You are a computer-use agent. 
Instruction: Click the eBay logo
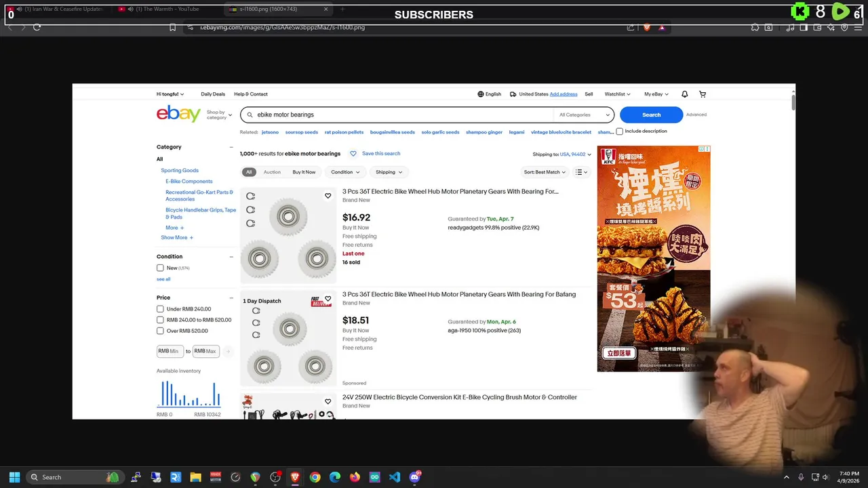pos(178,114)
